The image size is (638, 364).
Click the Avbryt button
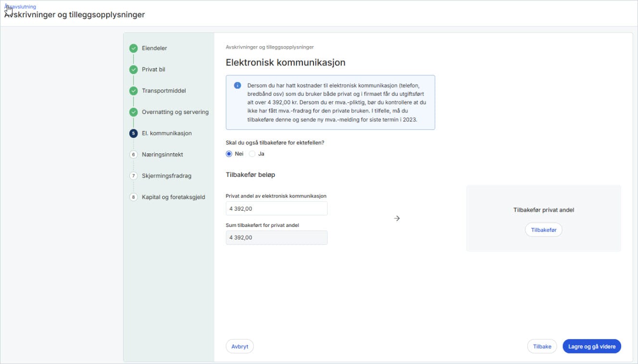click(x=239, y=346)
